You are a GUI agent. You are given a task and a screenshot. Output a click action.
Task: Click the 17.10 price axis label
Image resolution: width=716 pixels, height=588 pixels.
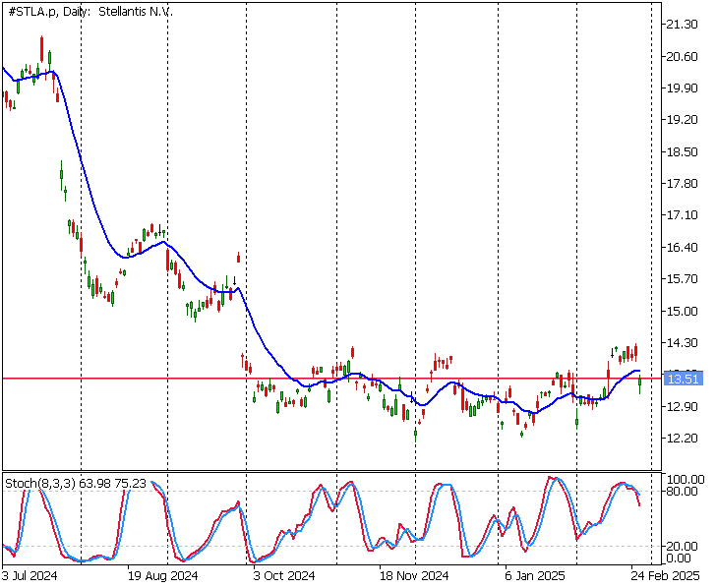[683, 215]
